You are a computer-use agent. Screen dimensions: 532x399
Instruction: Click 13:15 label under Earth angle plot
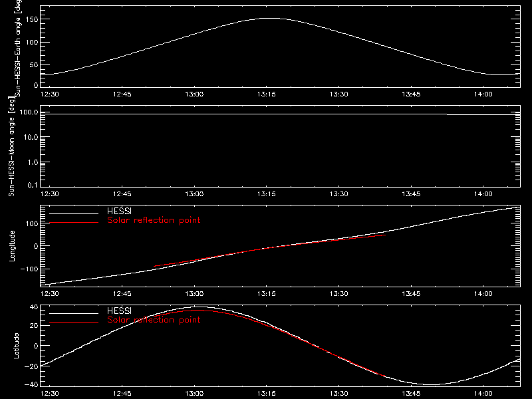267,94
